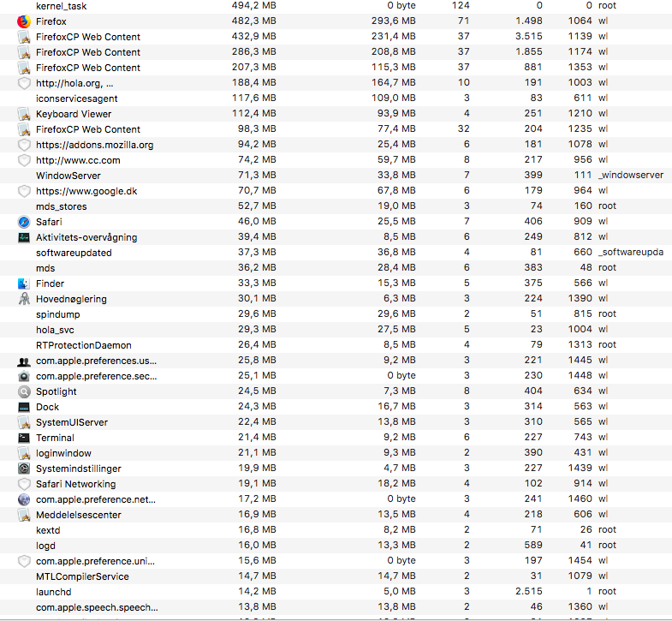Click the com.apple.preference.sec... security icon
This screenshot has height=621, width=672.
tap(24, 377)
